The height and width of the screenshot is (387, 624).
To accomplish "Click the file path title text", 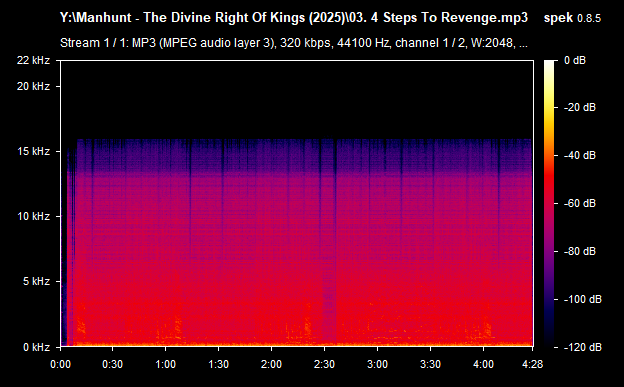I will pyautogui.click(x=294, y=18).
